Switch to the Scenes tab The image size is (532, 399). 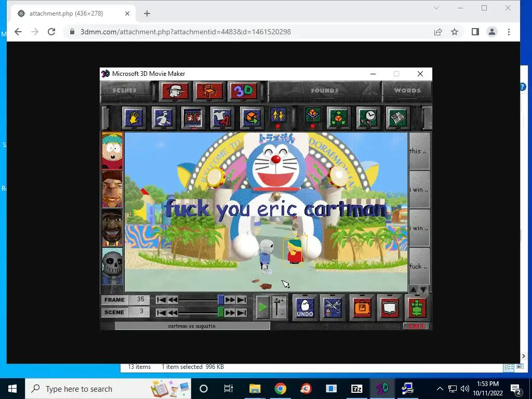pos(125,90)
